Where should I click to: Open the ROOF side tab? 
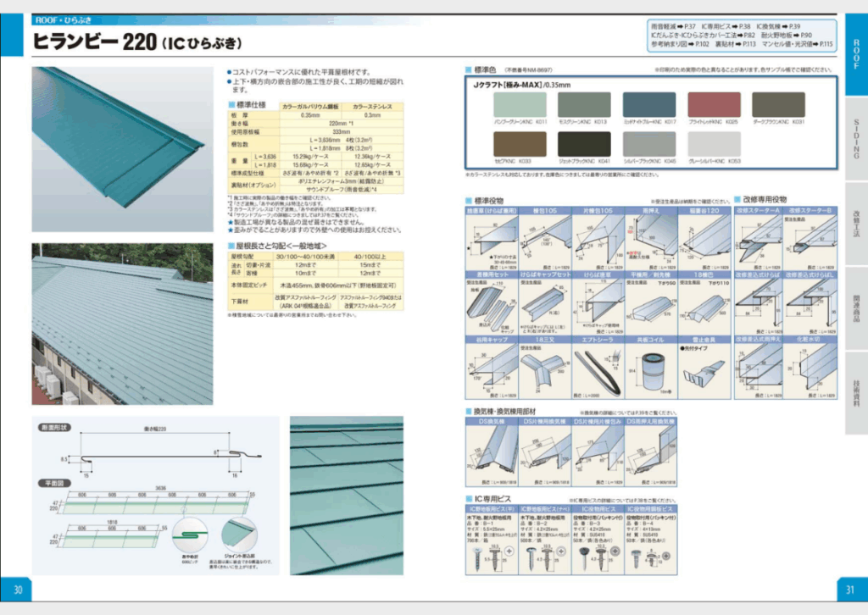point(855,55)
